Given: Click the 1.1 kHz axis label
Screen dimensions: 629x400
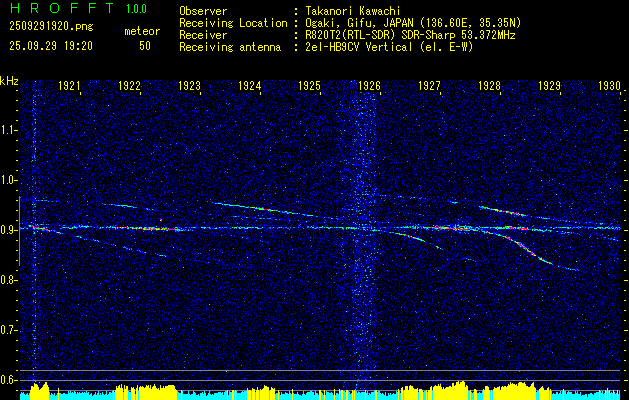Looking at the screenshot, I should [9, 130].
